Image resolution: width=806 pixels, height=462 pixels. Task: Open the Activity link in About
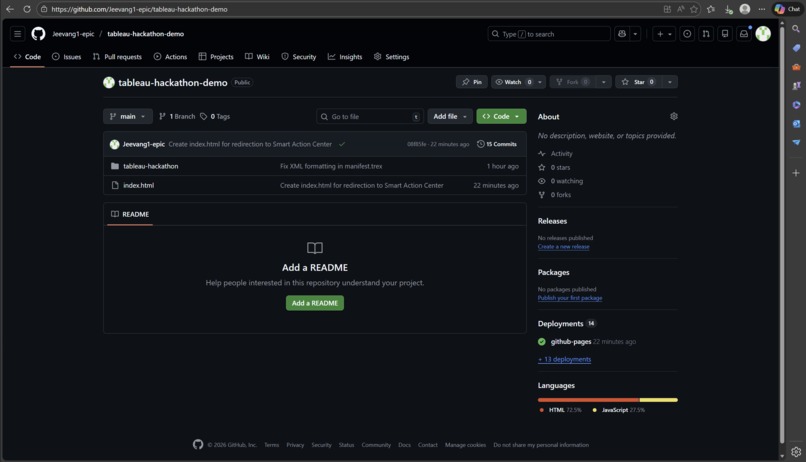pyautogui.click(x=555, y=153)
